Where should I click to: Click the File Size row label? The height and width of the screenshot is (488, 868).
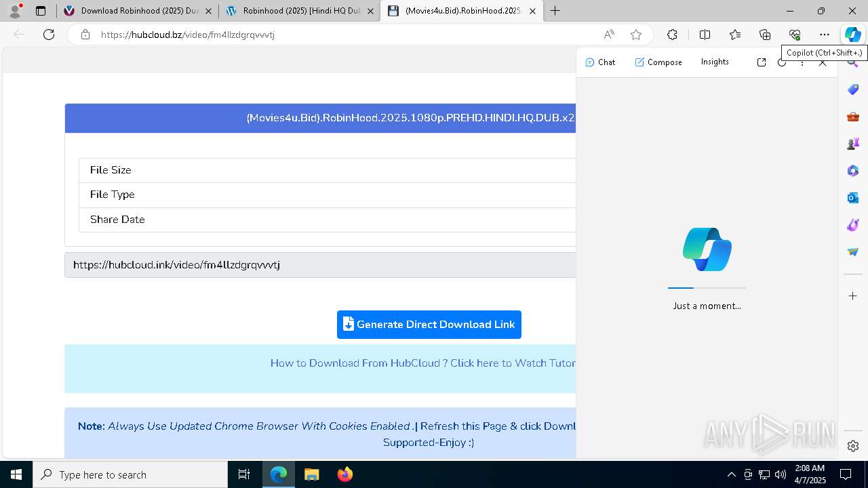(111, 170)
